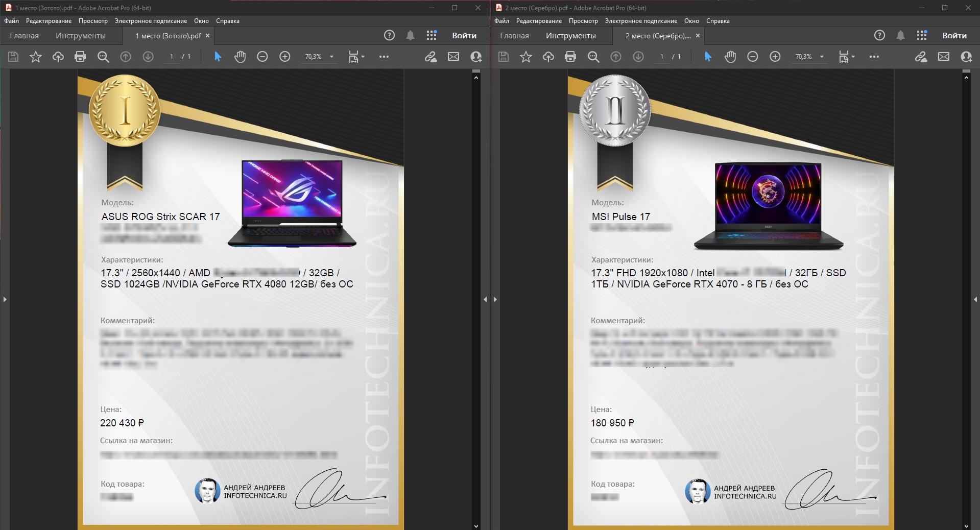Expand right tools pane in left window
The height and width of the screenshot is (530, 980).
(485, 299)
